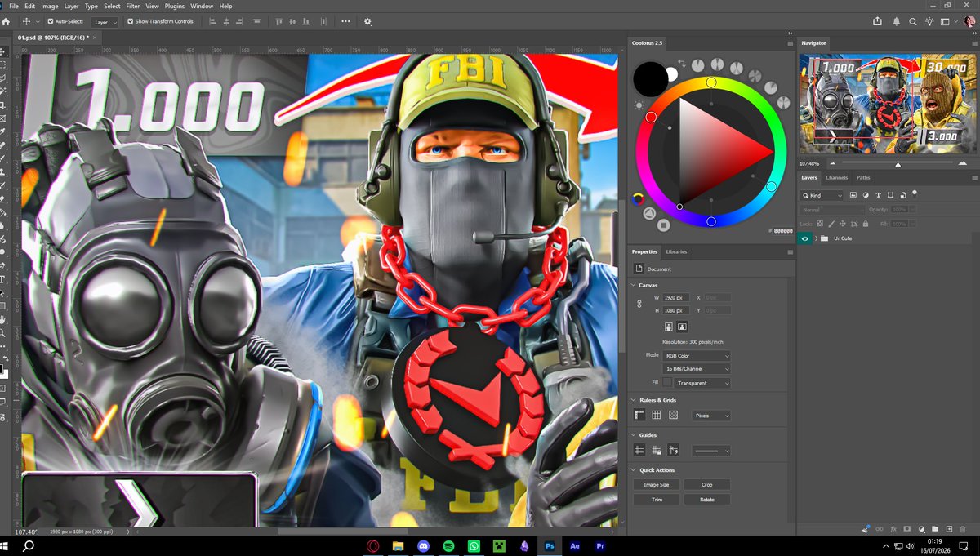
Task: Create a new layer in Layers panel
Action: 949,529
